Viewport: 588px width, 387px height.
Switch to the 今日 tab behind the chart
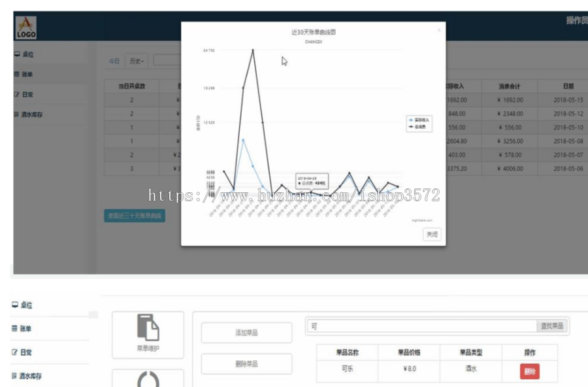point(114,61)
